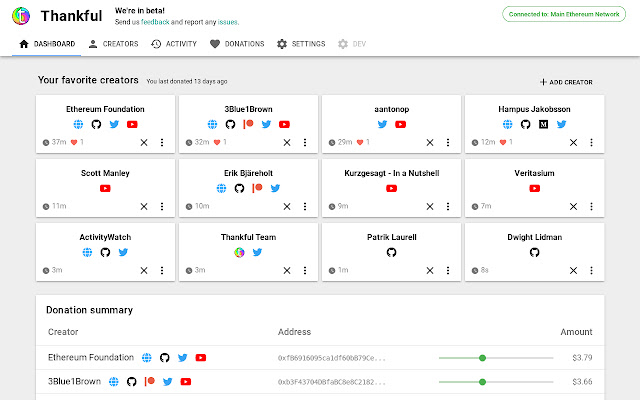The image size is (640, 400).
Task: Open more options on Hampus Jakobsson card
Action: click(591, 142)
